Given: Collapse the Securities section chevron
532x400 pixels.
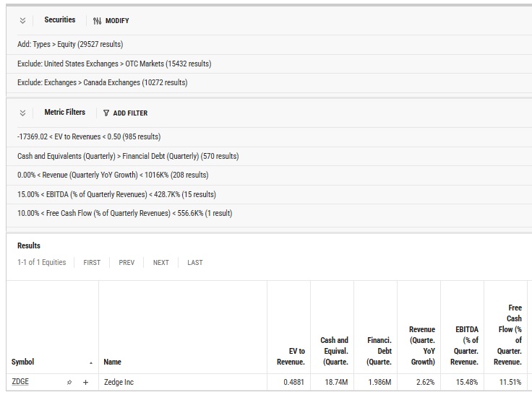Looking at the screenshot, I should tap(22, 21).
